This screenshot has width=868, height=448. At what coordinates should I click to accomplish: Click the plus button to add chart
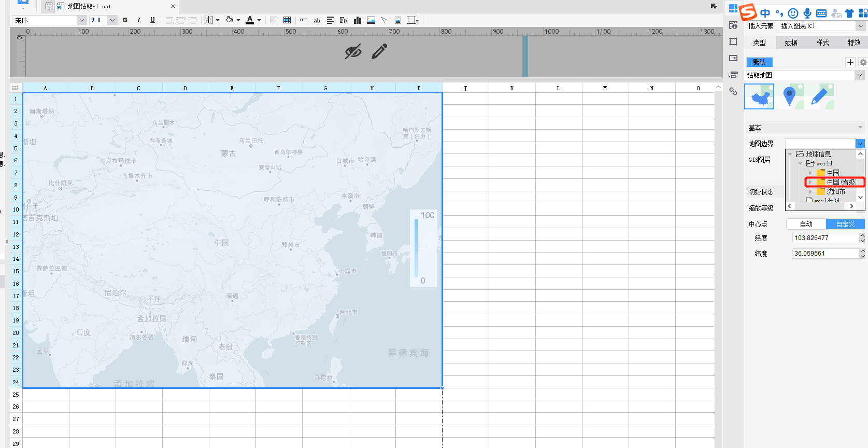[x=850, y=62]
